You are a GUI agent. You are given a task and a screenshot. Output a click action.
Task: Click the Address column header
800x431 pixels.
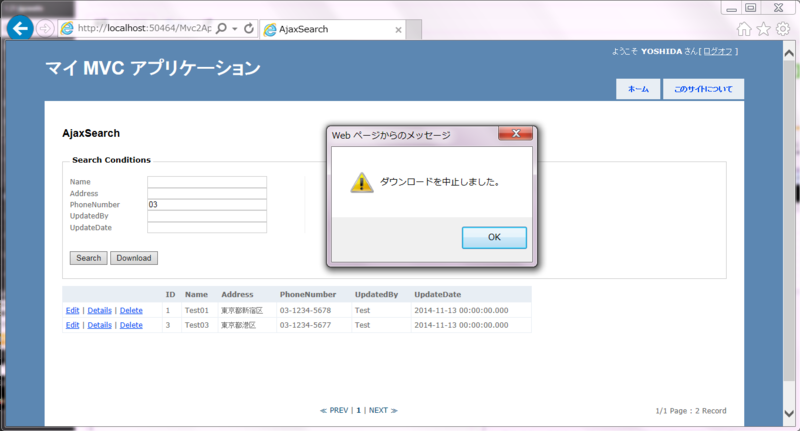point(237,295)
